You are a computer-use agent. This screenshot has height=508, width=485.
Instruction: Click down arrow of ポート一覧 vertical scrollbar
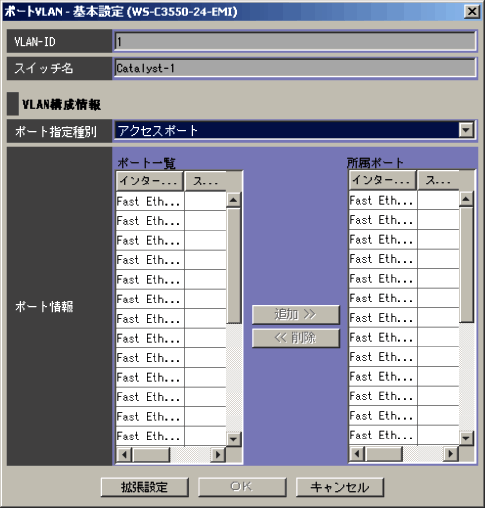tap(233, 439)
